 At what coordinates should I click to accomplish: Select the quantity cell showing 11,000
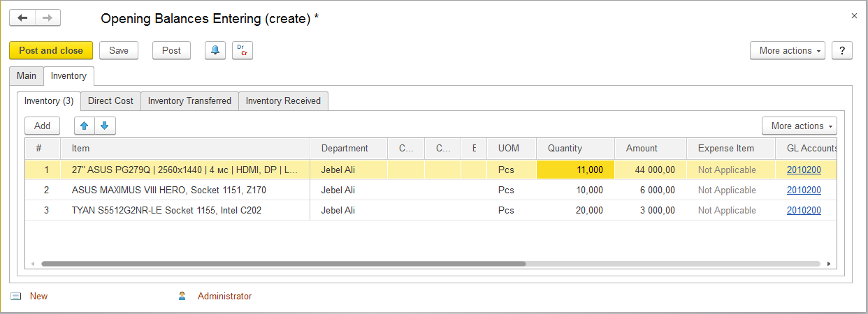click(x=575, y=170)
